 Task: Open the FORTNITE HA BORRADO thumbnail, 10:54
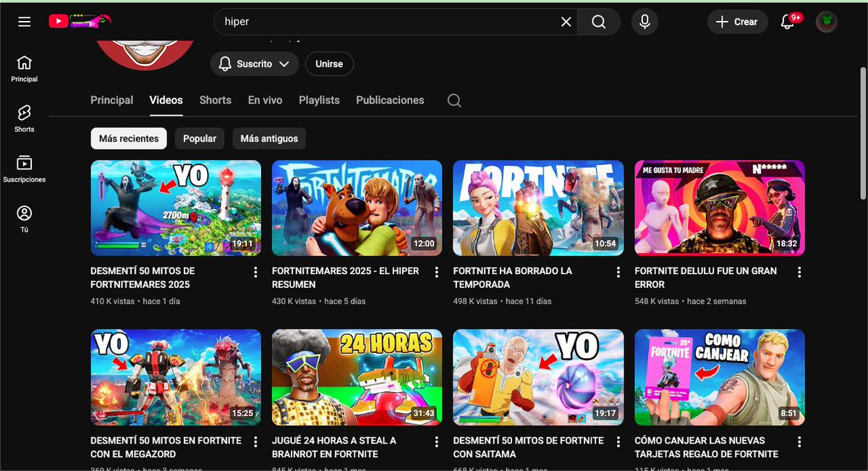click(538, 208)
